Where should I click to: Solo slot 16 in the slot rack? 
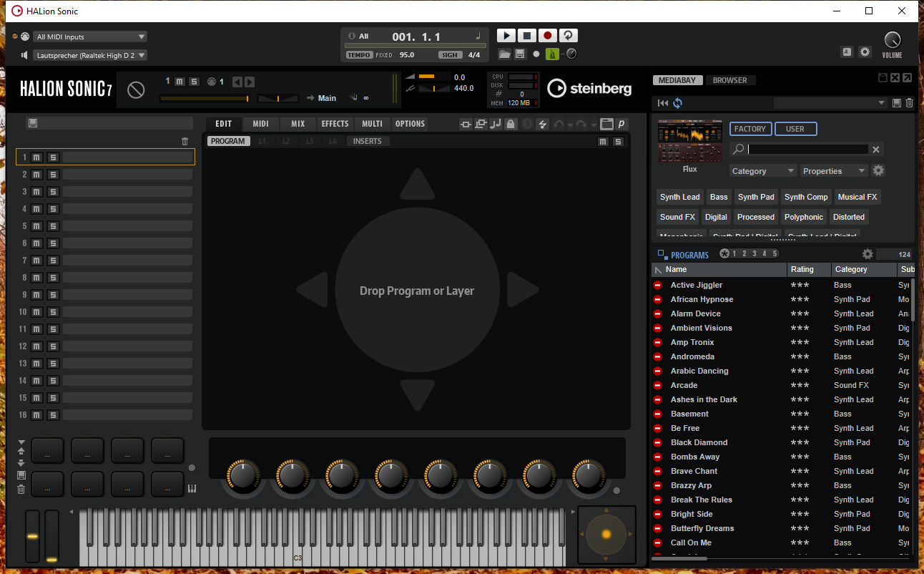click(x=53, y=415)
